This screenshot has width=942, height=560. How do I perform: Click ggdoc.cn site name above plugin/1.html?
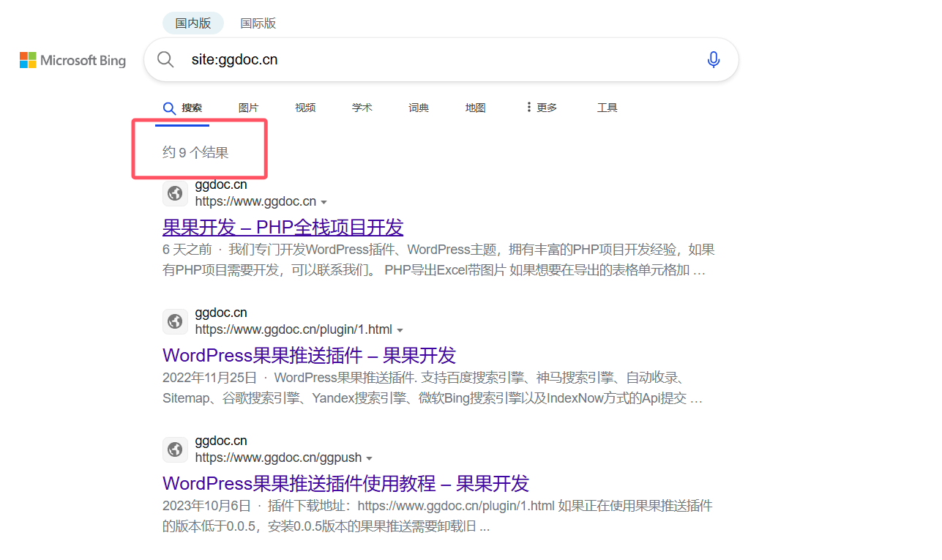point(221,313)
